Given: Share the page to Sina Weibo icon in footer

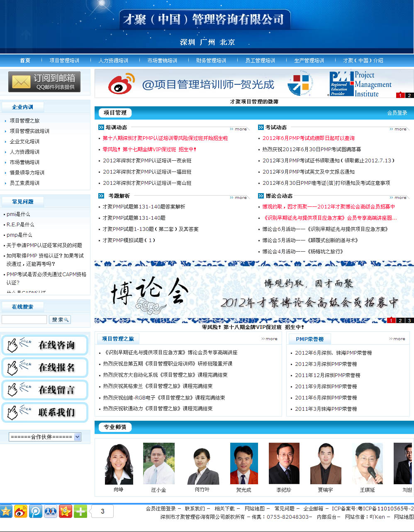Looking at the screenshot, I should click(x=21, y=511).
